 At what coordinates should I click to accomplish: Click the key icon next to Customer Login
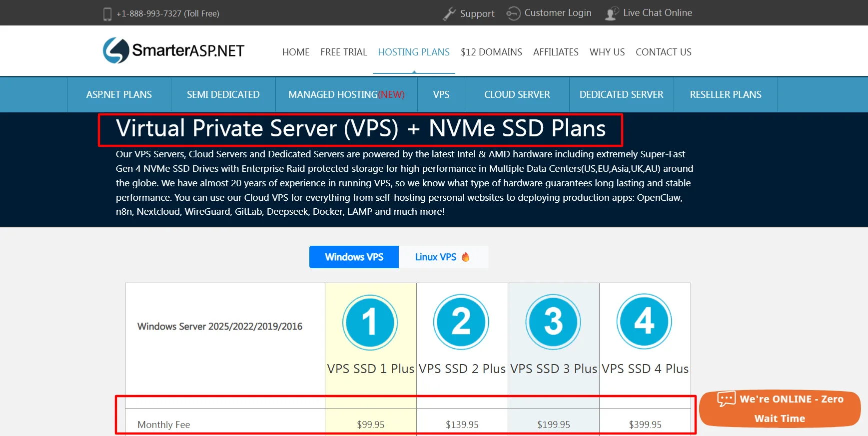click(x=513, y=13)
